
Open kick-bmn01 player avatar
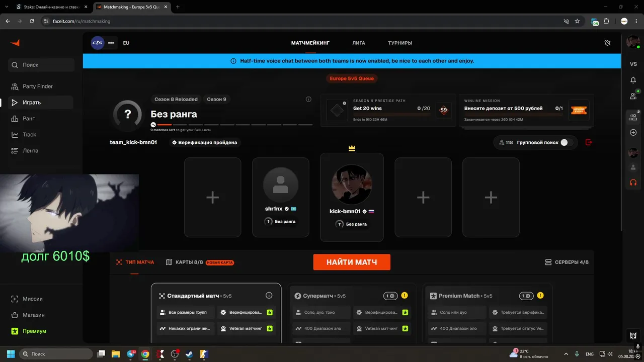click(x=352, y=185)
